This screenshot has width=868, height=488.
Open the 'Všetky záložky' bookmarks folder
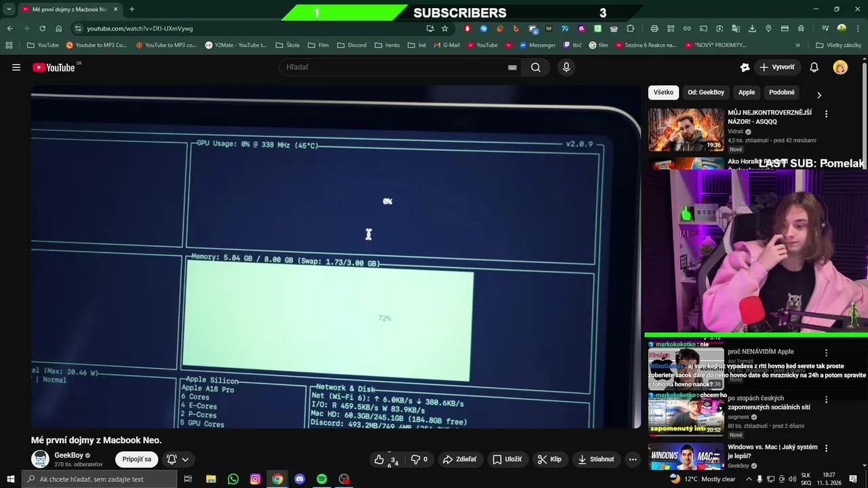click(838, 45)
